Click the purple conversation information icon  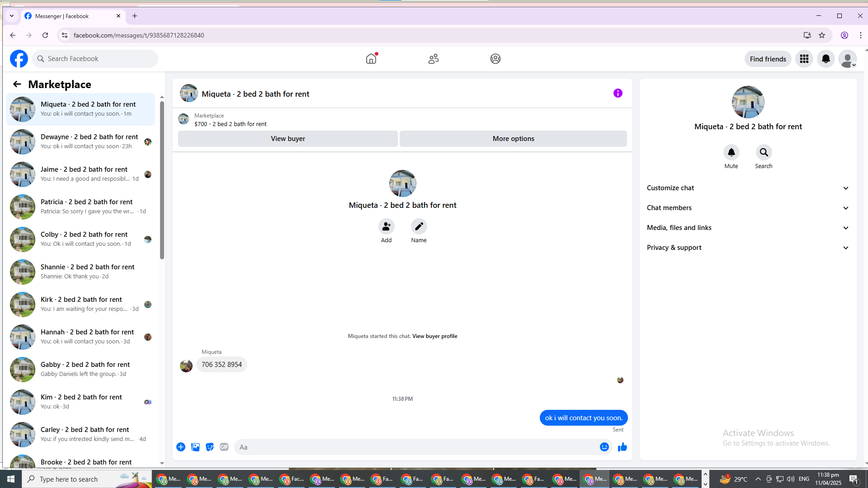pos(618,93)
